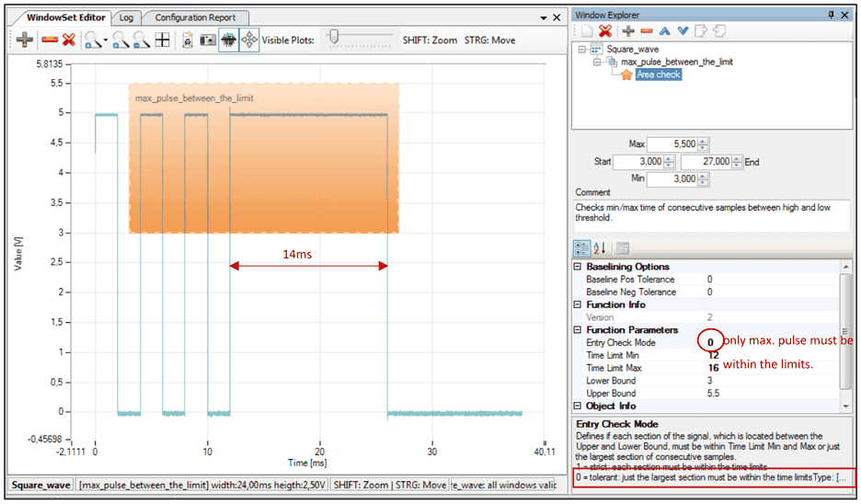Click the orange star icon beside Area check
861x504 pixels.
coord(626,75)
